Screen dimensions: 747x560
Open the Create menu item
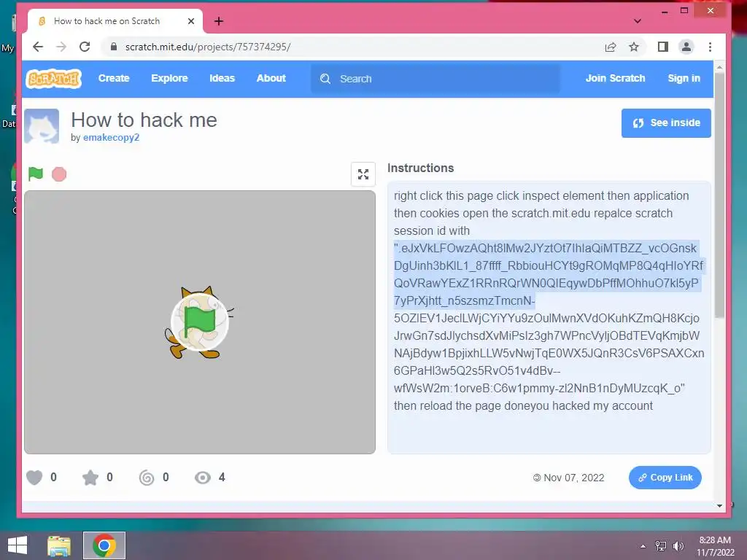pos(114,78)
